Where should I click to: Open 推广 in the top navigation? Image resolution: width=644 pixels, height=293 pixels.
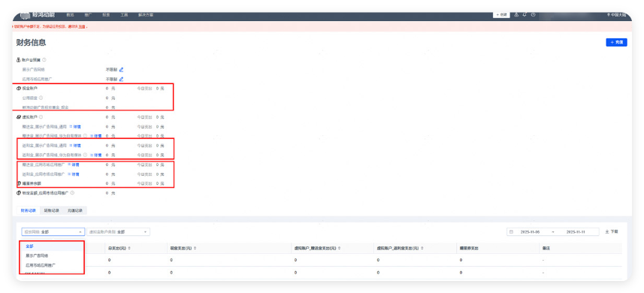click(88, 15)
